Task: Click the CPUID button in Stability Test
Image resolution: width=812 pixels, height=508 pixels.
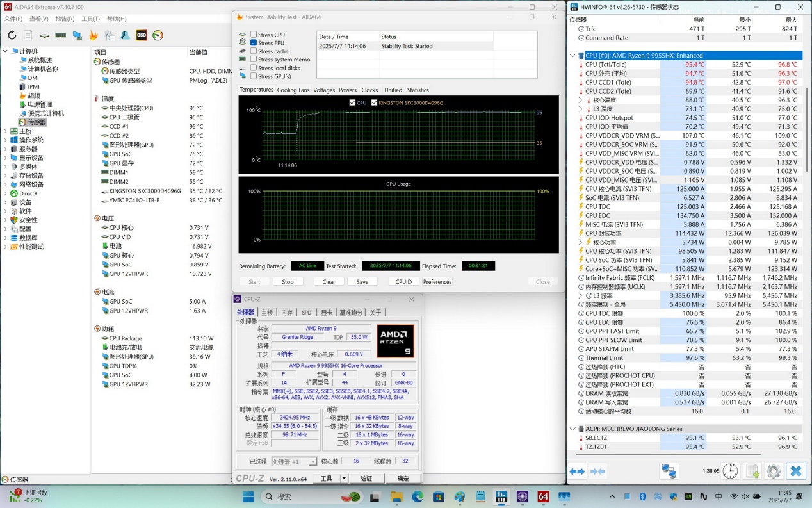Action: pyautogui.click(x=403, y=282)
